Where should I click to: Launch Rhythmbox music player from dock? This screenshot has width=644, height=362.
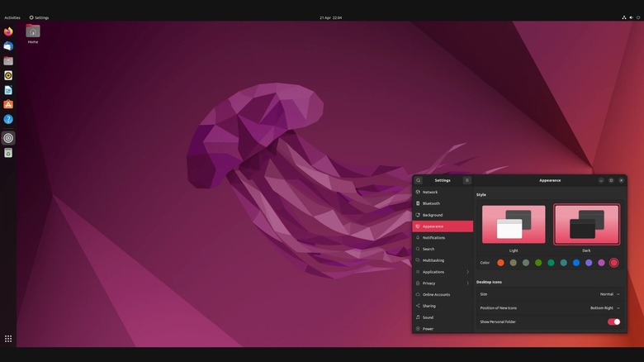tap(8, 75)
